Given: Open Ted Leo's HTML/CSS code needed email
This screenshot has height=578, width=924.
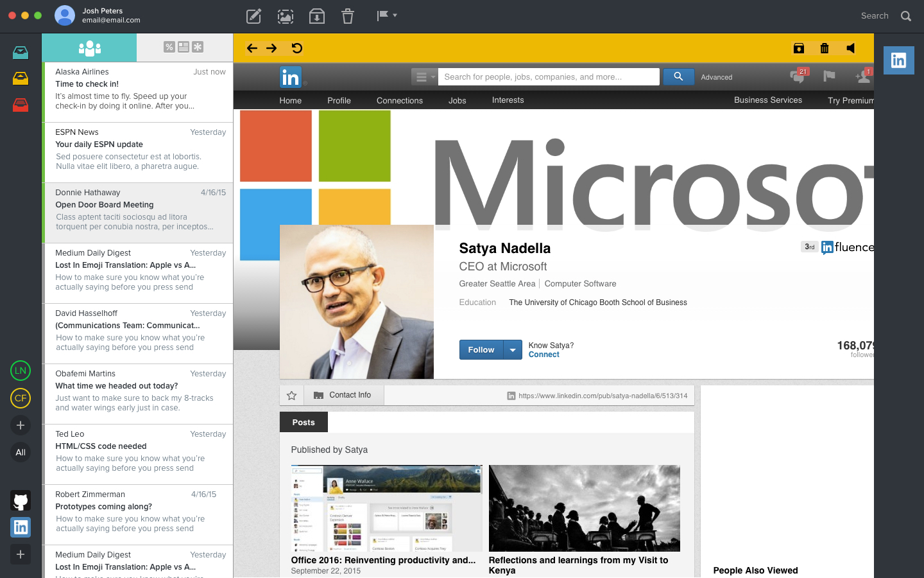Looking at the screenshot, I should [138, 454].
